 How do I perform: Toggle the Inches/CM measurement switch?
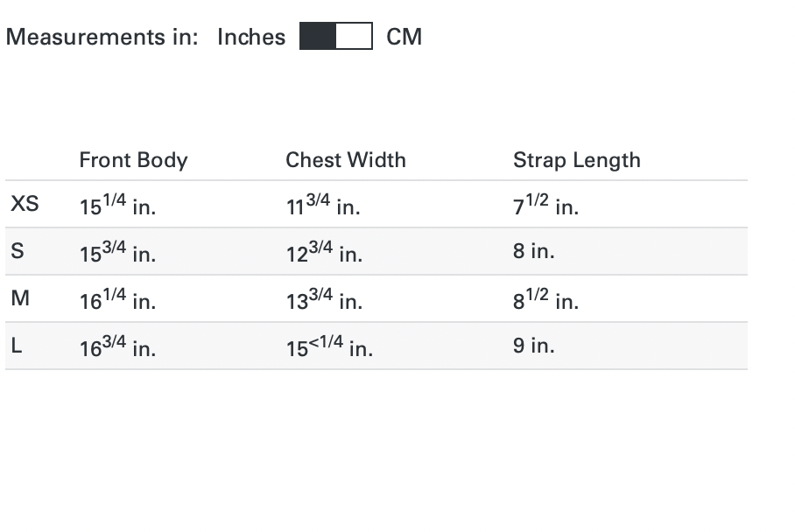point(336,37)
